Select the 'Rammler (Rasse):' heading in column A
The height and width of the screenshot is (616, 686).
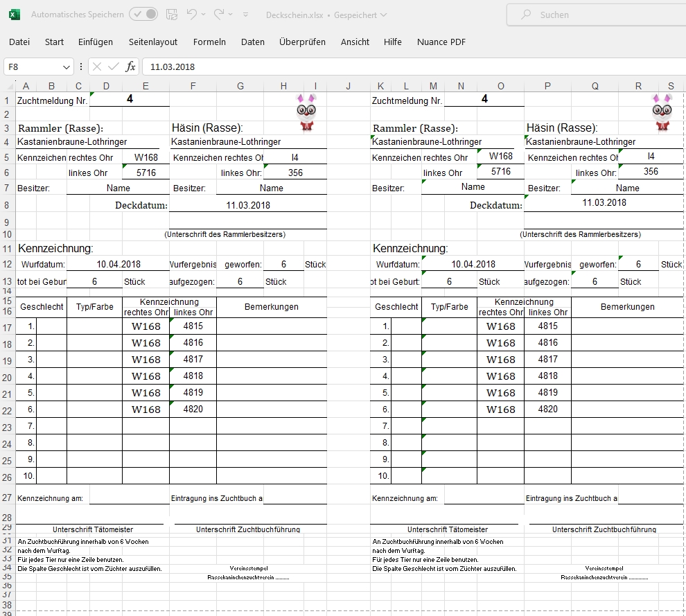tap(61, 128)
